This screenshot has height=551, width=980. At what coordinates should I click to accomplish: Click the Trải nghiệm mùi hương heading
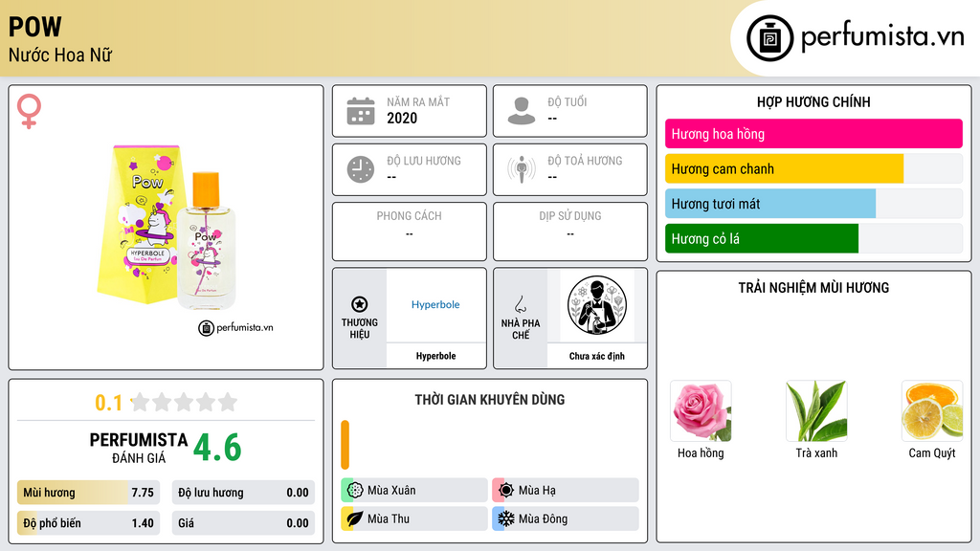click(x=813, y=288)
